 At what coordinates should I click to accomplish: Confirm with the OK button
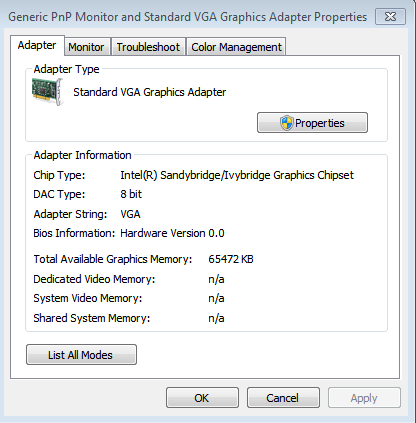click(202, 398)
